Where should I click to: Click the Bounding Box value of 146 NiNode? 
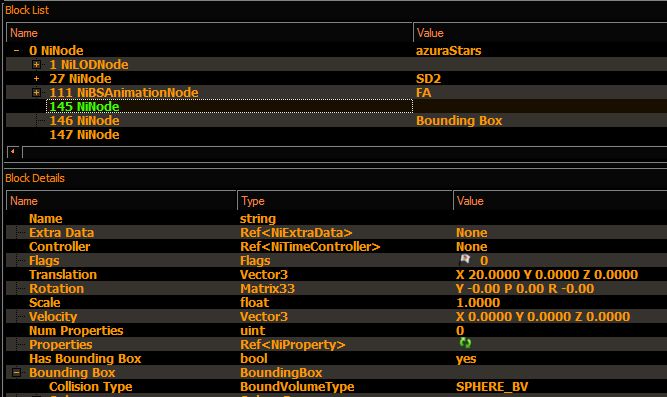(x=459, y=120)
